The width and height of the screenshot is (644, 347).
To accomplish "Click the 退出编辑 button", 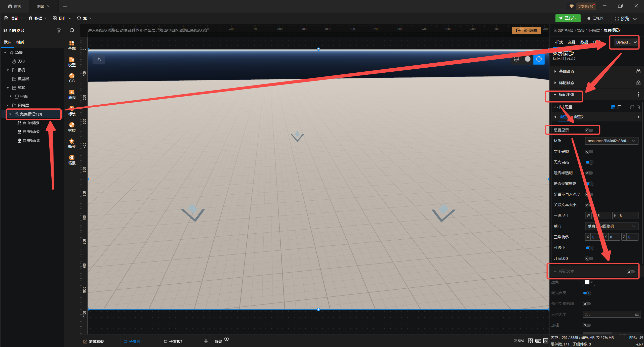I will coord(527,30).
